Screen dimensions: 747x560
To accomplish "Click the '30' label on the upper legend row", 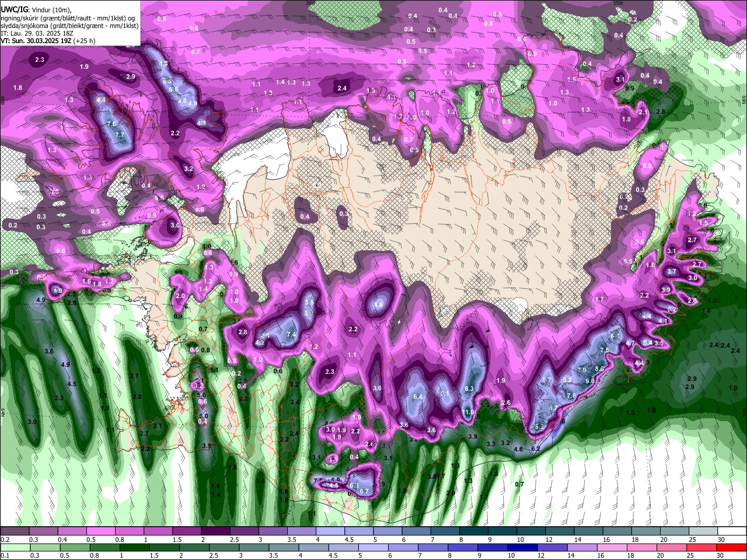I will tap(721, 540).
